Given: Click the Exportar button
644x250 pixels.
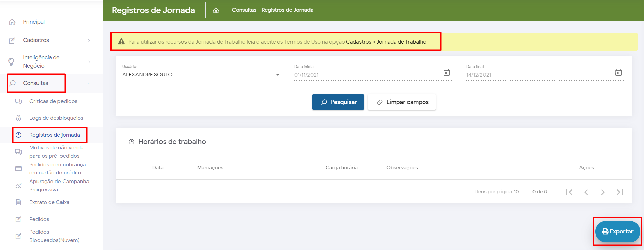Looking at the screenshot, I should (618, 231).
